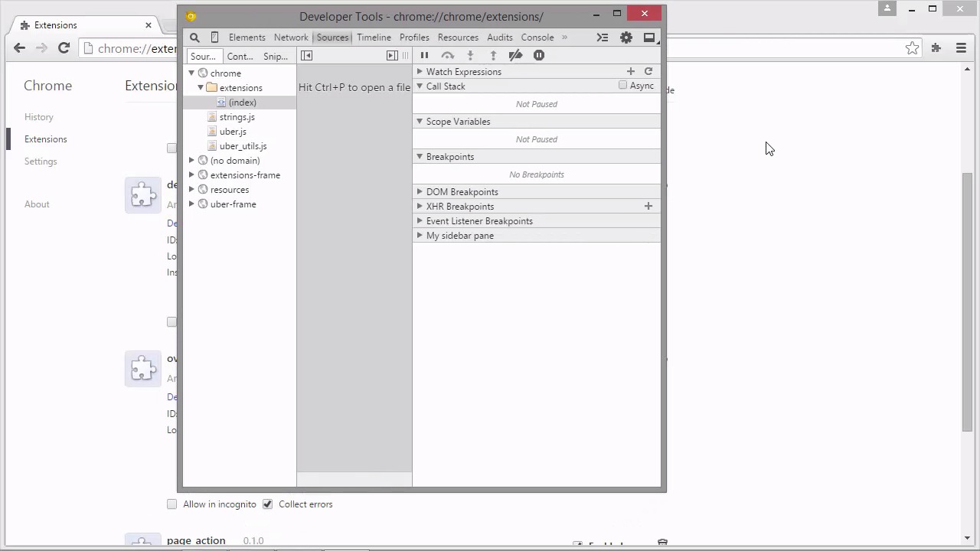Enable the Async call stack checkbox

click(622, 86)
